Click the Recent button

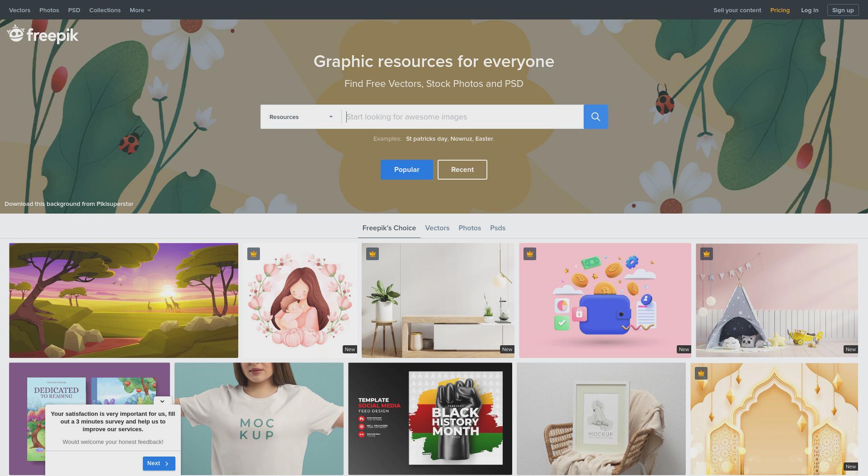coord(462,170)
